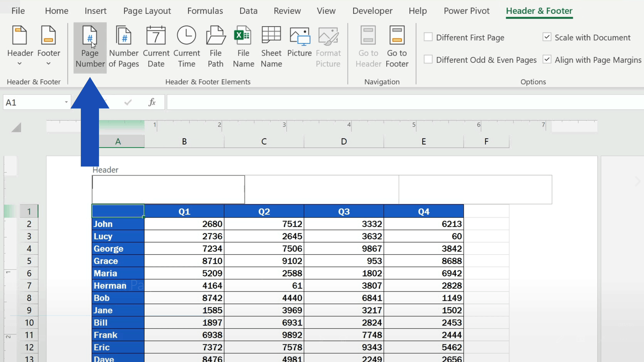Insert the Sheet Name element
The image size is (644, 362).
pos(271,46)
